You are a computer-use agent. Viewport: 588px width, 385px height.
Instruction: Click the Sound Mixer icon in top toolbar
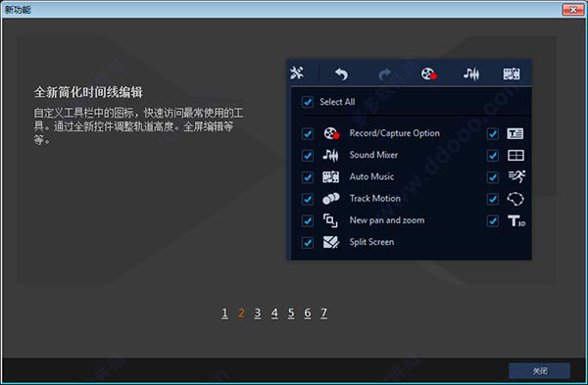point(471,73)
